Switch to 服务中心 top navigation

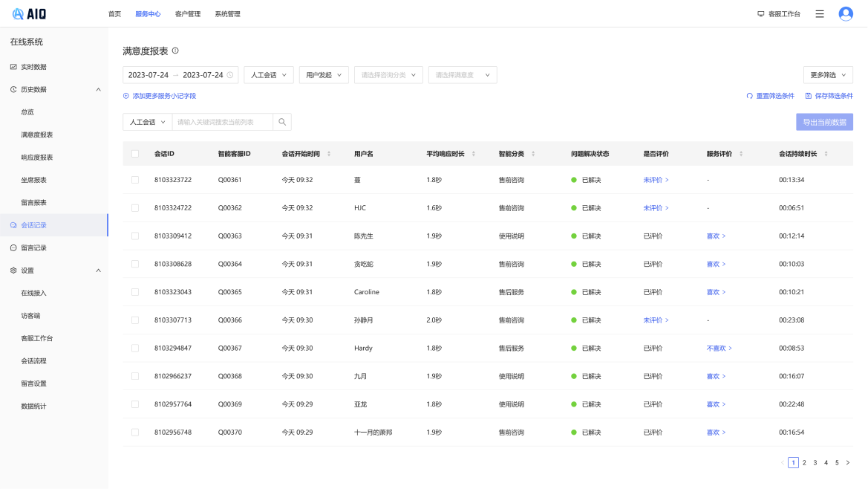click(148, 14)
